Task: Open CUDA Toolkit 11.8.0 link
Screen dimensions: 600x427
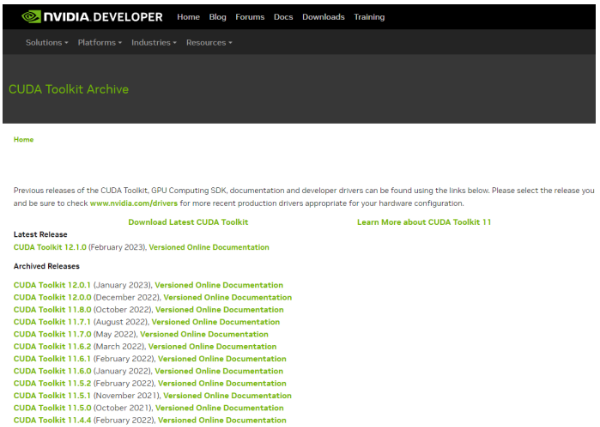Action: 52,310
